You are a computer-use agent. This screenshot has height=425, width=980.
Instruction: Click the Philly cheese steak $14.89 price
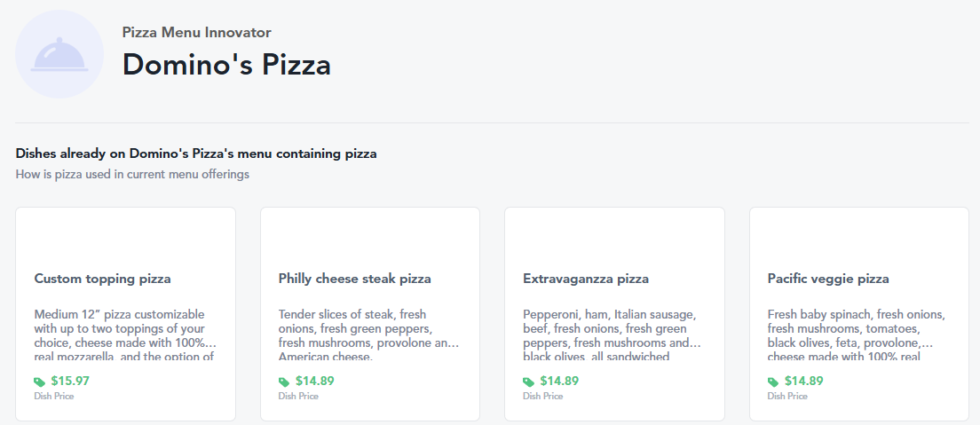[x=314, y=381]
